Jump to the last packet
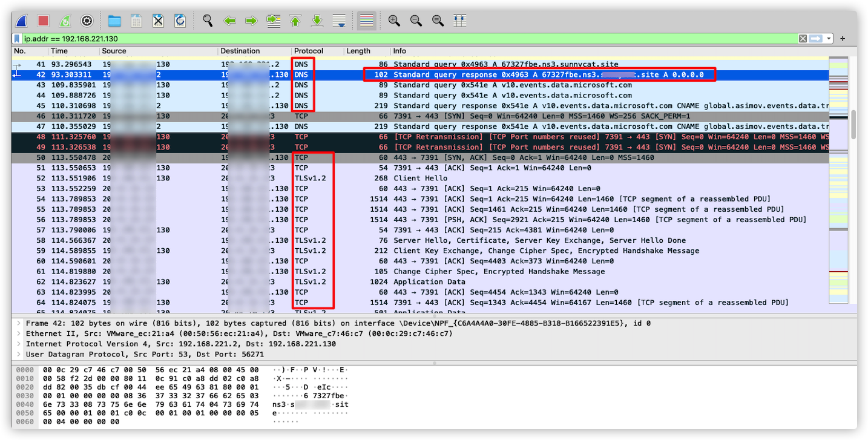 coord(317,20)
